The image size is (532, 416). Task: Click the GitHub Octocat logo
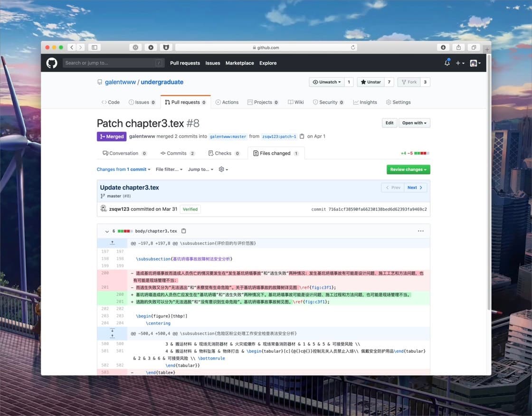pyautogui.click(x=52, y=63)
